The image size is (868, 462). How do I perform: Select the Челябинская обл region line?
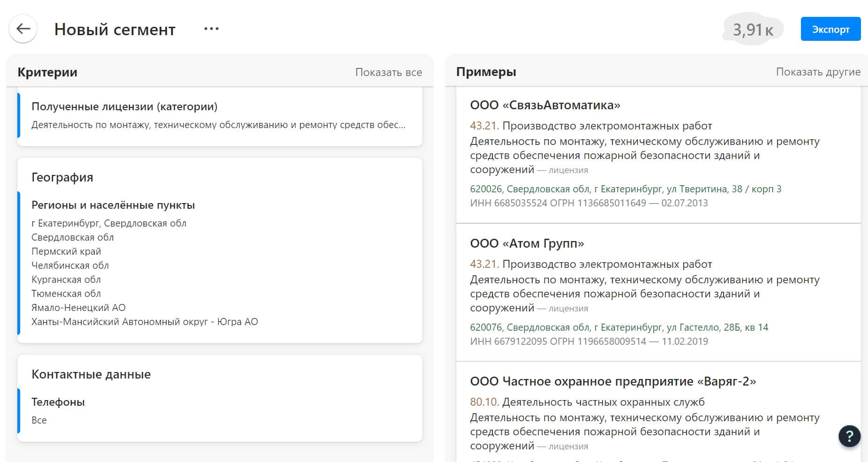pyautogui.click(x=70, y=265)
